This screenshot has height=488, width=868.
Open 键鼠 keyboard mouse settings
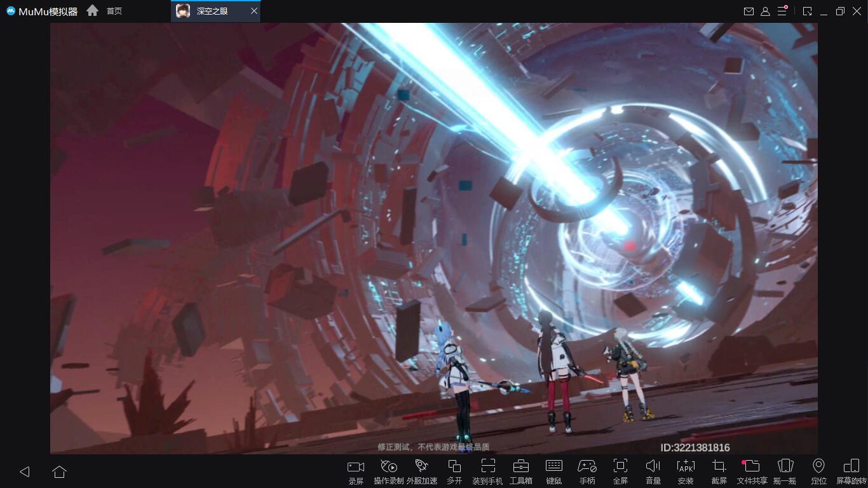tap(554, 471)
